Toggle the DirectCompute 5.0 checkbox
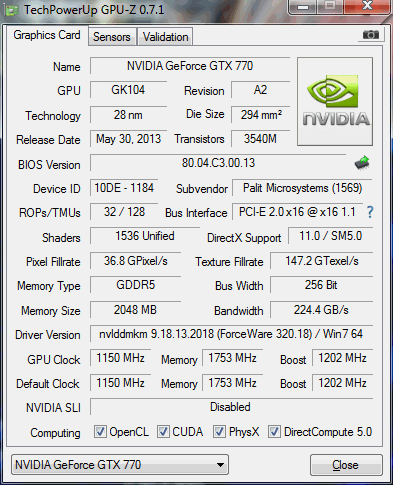This screenshot has height=485, width=393. (x=274, y=432)
